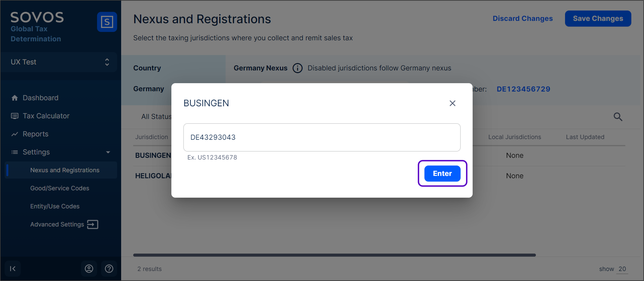Open the user account profile icon
This screenshot has height=281, width=644.
89,269
